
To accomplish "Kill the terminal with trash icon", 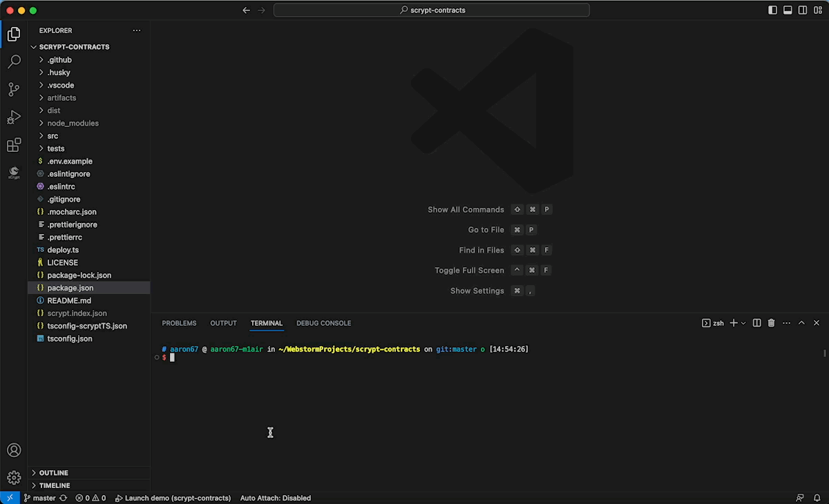I will click(772, 323).
